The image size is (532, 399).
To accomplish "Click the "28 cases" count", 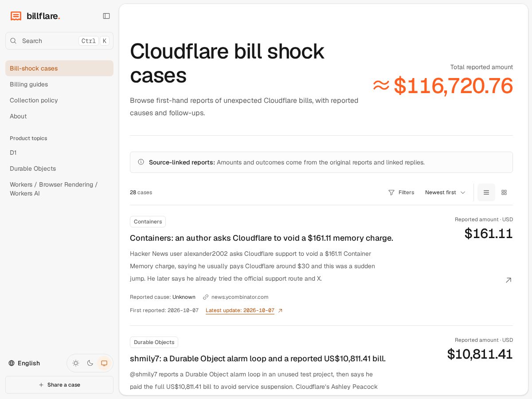I will [x=141, y=192].
